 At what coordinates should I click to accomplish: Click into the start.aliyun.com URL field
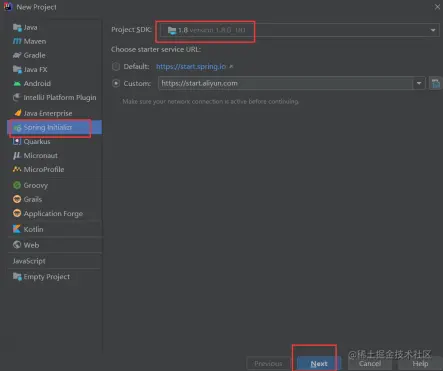(x=286, y=83)
